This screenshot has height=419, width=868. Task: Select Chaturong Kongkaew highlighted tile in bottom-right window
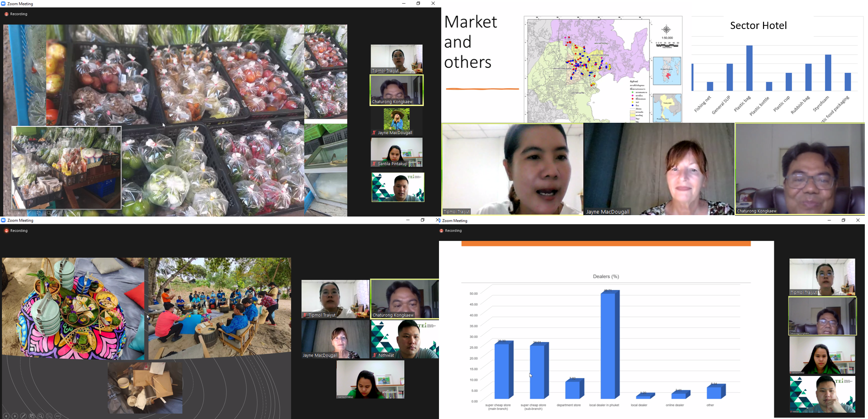822,316
